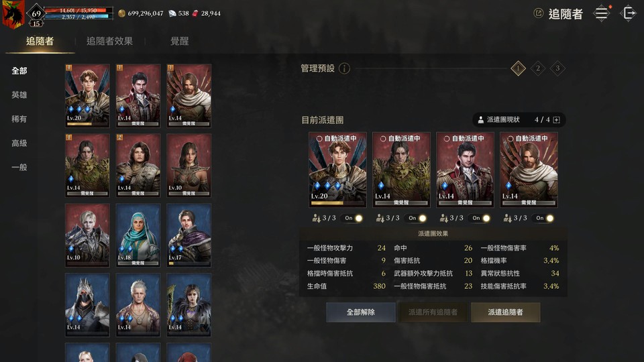
Task: Click the shortcut icon left of 追隨者 title
Action: click(x=538, y=13)
